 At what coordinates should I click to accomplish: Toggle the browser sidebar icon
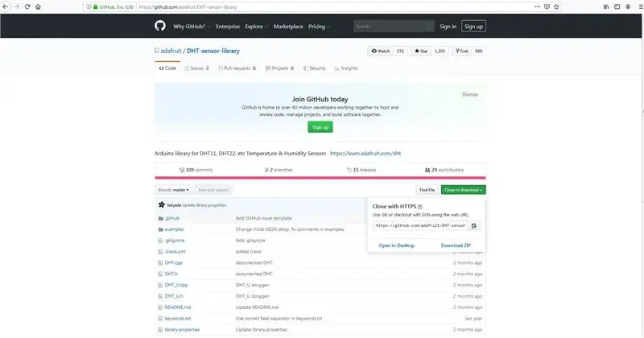617,6
